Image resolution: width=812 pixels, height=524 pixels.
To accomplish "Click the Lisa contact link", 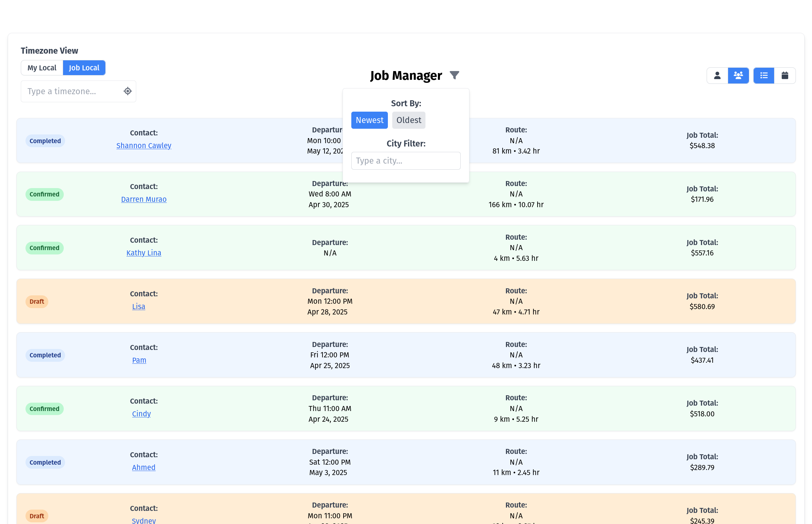I will pyautogui.click(x=139, y=306).
